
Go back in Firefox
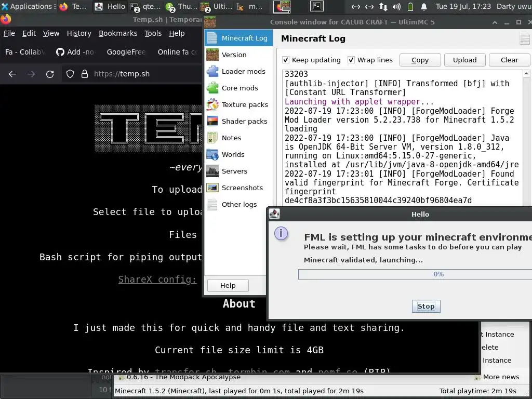pyautogui.click(x=12, y=74)
